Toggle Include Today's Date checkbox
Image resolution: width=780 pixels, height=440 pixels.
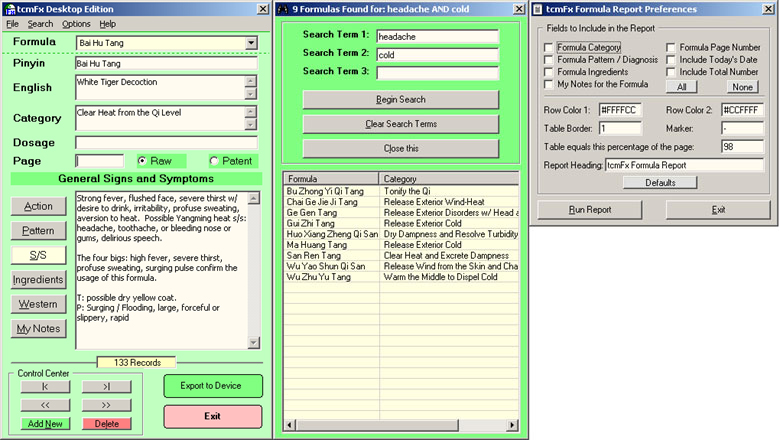[x=671, y=60]
